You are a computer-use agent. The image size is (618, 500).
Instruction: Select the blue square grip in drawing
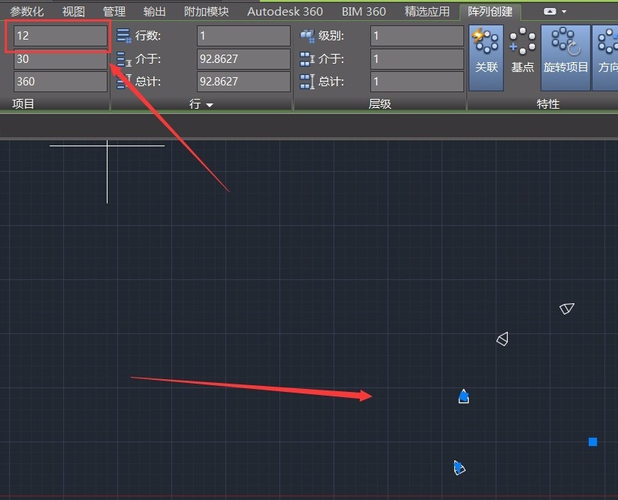(x=593, y=441)
